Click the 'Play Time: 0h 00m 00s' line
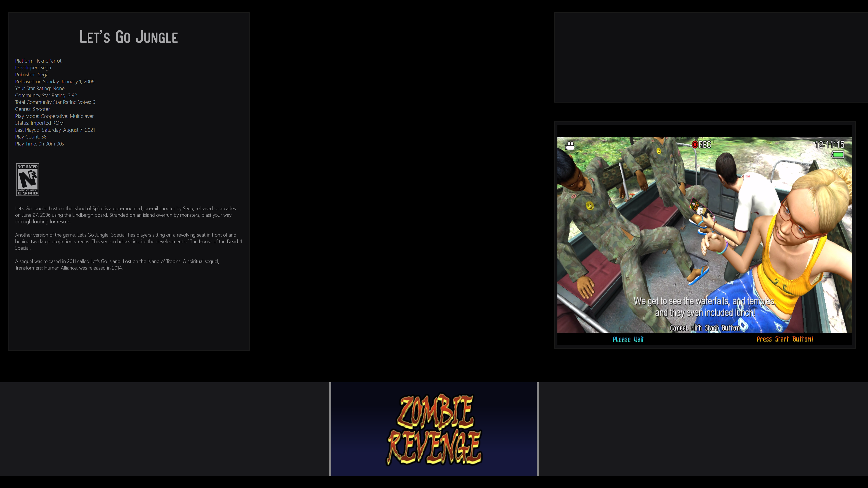 coord(39,144)
